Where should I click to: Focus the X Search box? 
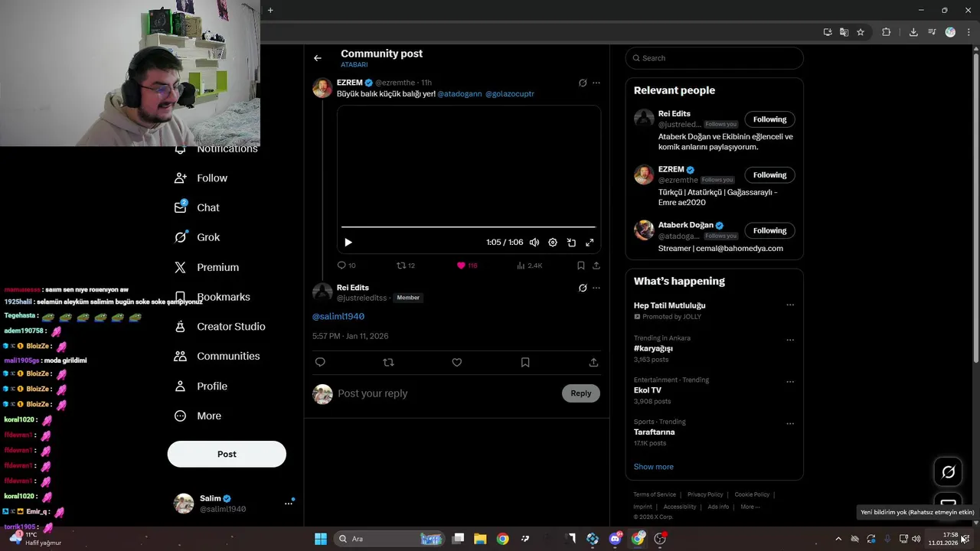[x=714, y=58]
